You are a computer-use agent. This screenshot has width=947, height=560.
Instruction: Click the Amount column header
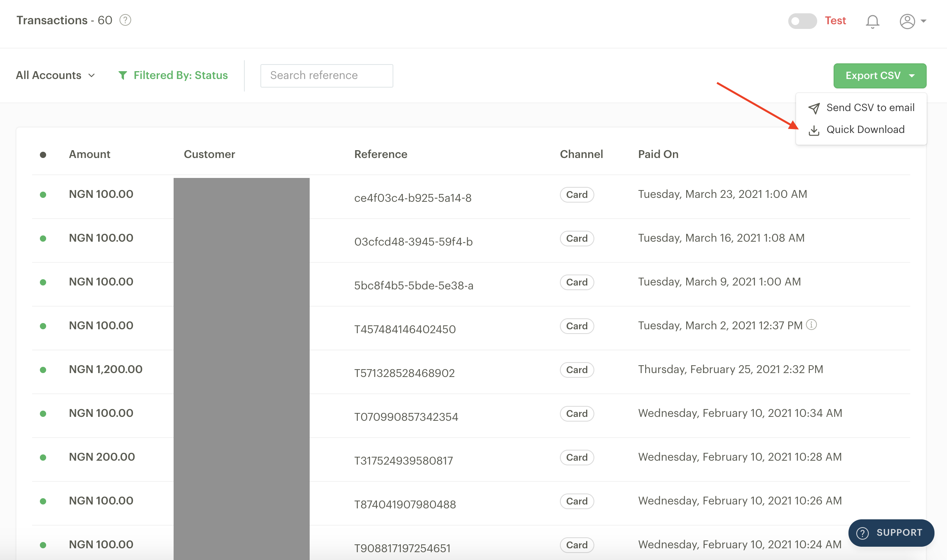pos(90,154)
